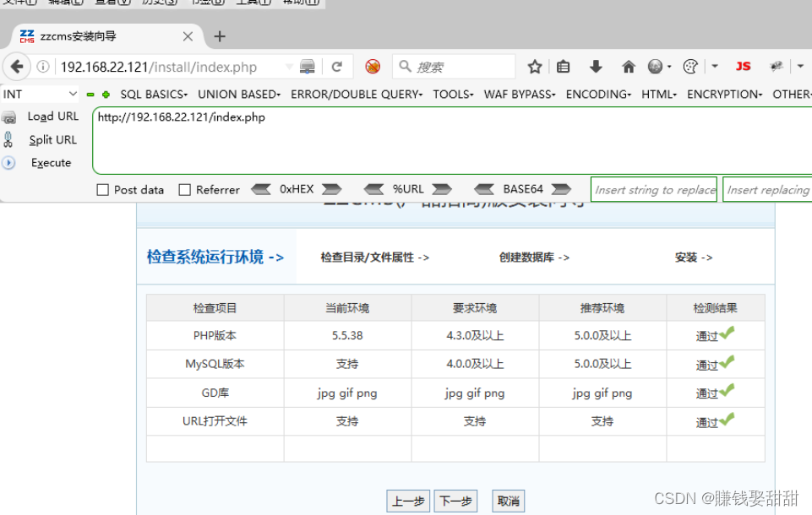Image resolution: width=812 pixels, height=515 pixels.
Task: Expand the TOOLS menu
Action: point(453,95)
